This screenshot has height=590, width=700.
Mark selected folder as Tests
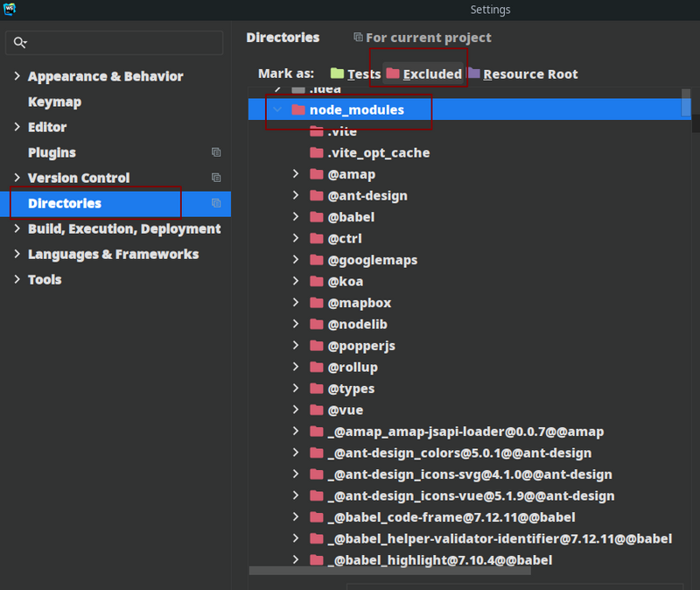coord(355,74)
